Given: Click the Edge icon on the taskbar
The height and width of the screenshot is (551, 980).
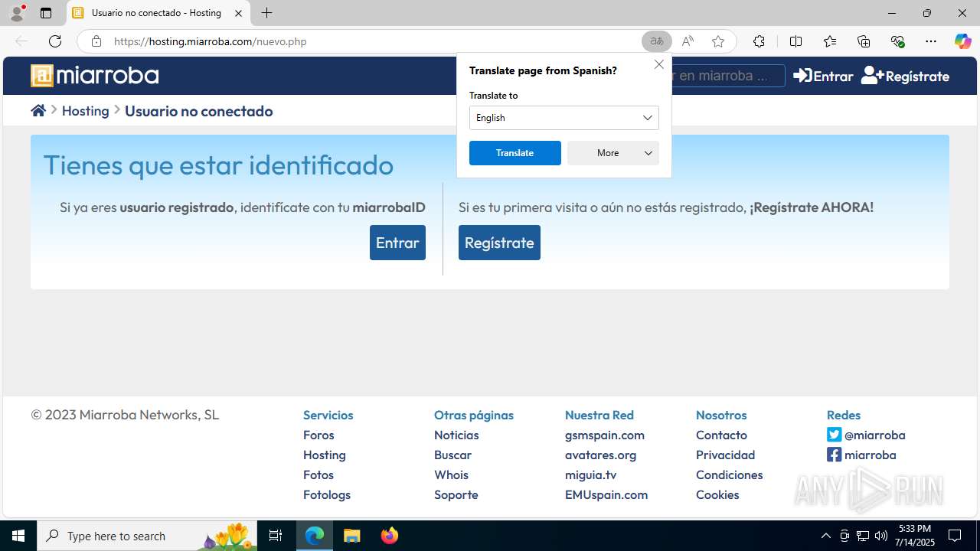Looking at the screenshot, I should click(x=315, y=536).
